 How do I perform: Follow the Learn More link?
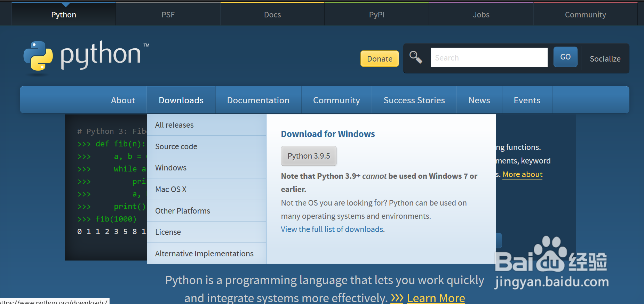436,298
